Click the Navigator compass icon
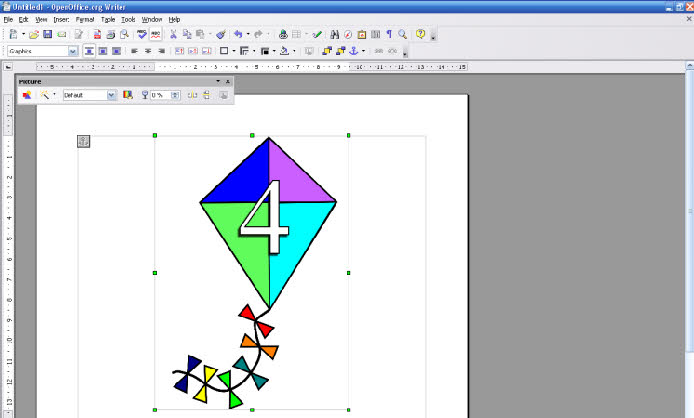The width and height of the screenshot is (694, 418). tap(349, 34)
